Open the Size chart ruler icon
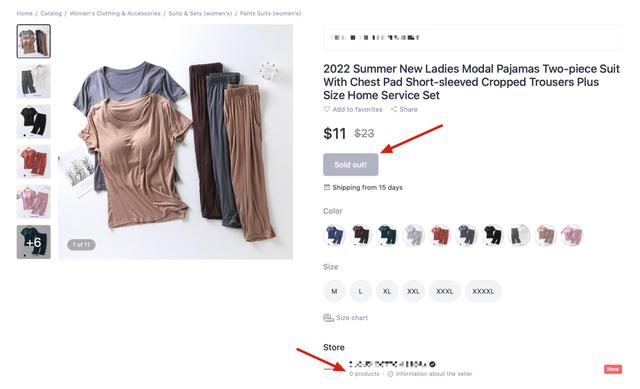The height and width of the screenshot is (389, 640). coord(329,318)
